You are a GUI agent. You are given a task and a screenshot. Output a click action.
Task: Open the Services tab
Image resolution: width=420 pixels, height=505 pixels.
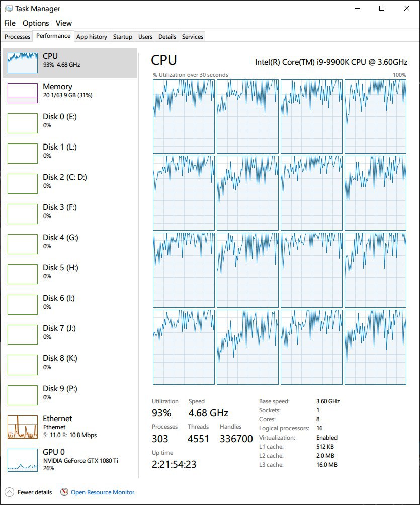(193, 37)
